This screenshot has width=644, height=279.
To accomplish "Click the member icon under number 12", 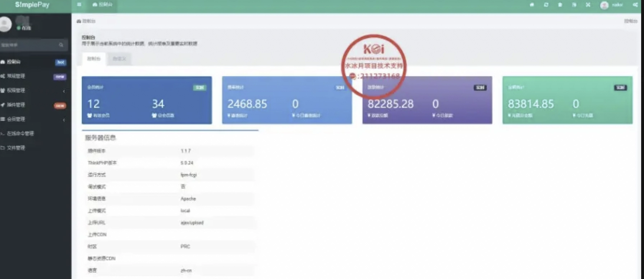I will click(90, 115).
